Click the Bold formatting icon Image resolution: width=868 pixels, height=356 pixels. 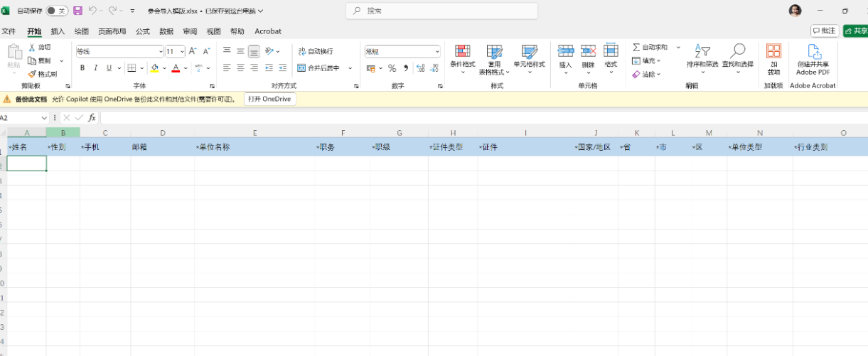82,68
